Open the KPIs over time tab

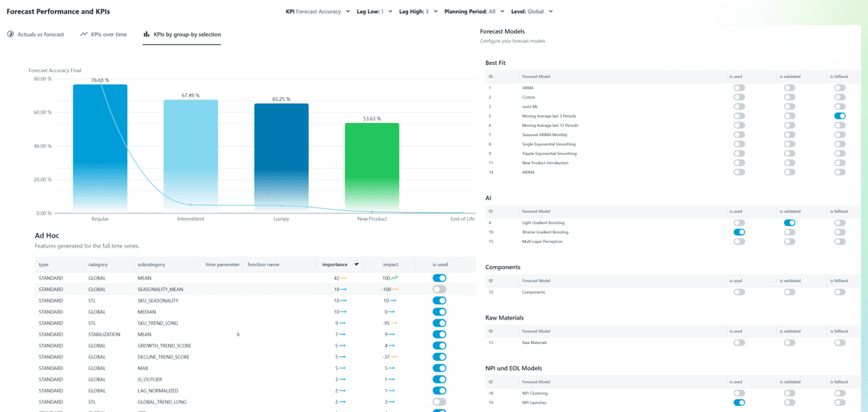[108, 34]
